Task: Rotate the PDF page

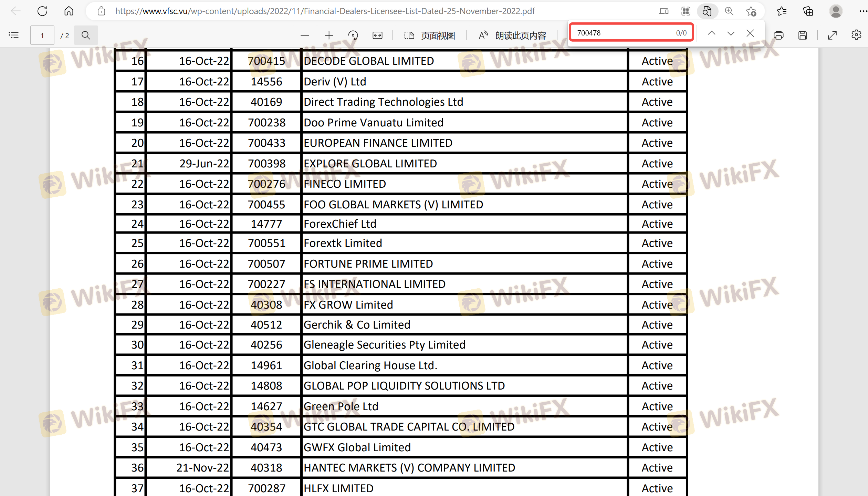Action: [353, 35]
